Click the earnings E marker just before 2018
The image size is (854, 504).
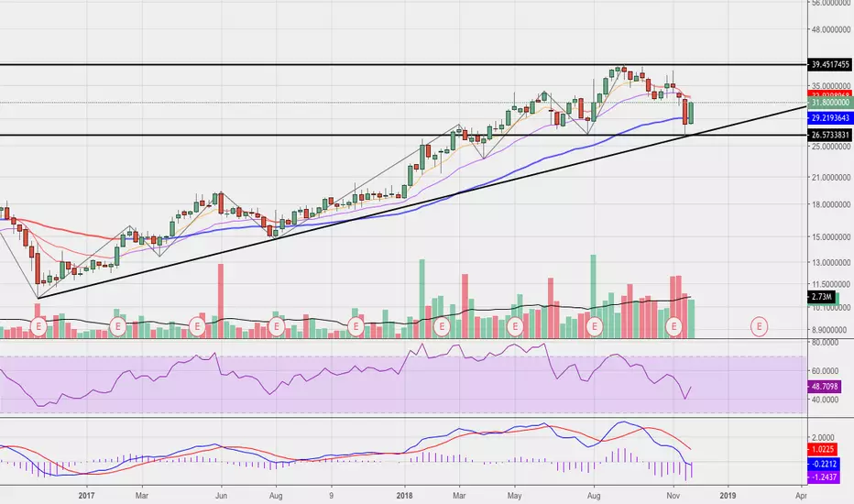pyautogui.click(x=356, y=327)
